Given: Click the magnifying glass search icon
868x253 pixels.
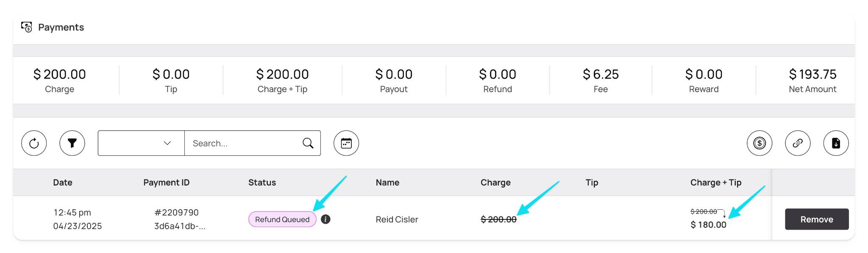Looking at the screenshot, I should (308, 143).
